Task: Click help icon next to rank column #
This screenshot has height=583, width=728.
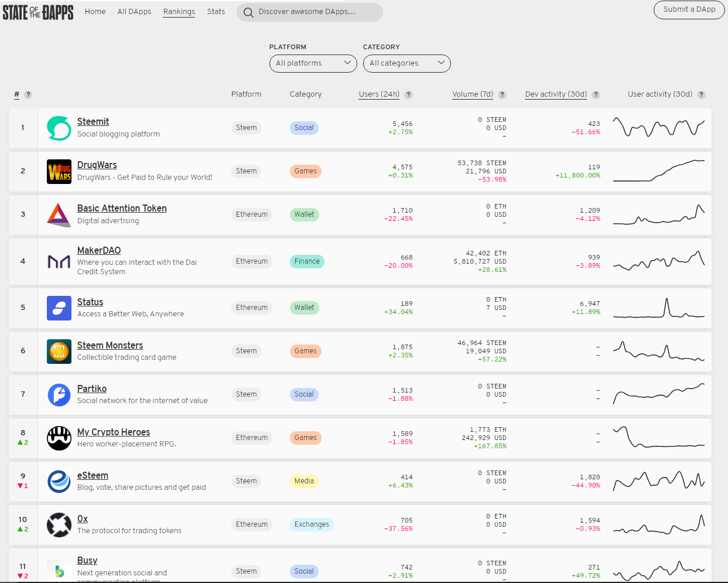Action: pos(28,95)
